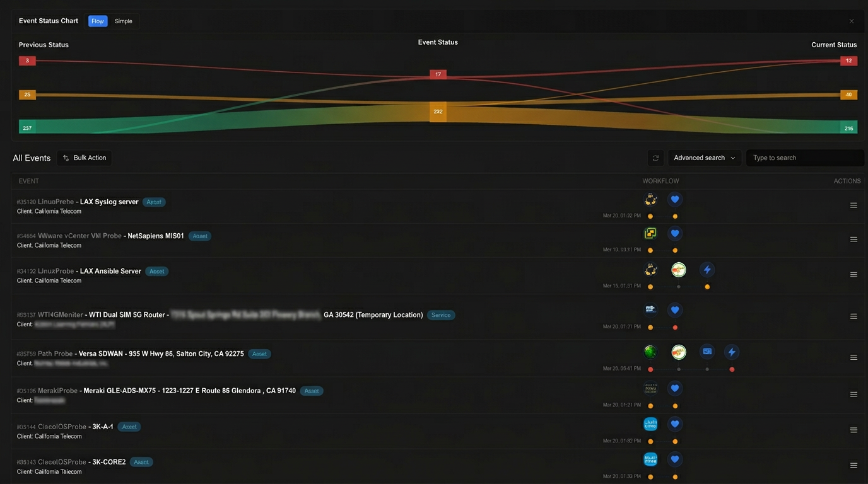Click the heart icon in WTI Dual SIM row
The width and height of the screenshot is (868, 484).
(675, 310)
